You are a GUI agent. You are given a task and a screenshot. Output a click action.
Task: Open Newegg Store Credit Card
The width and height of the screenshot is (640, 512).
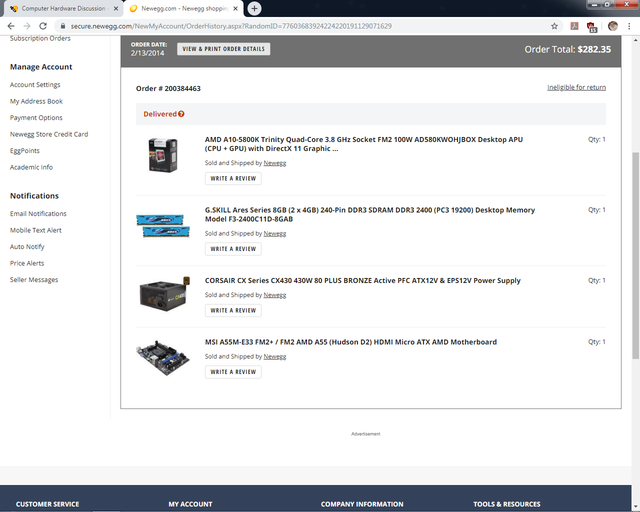(49, 134)
